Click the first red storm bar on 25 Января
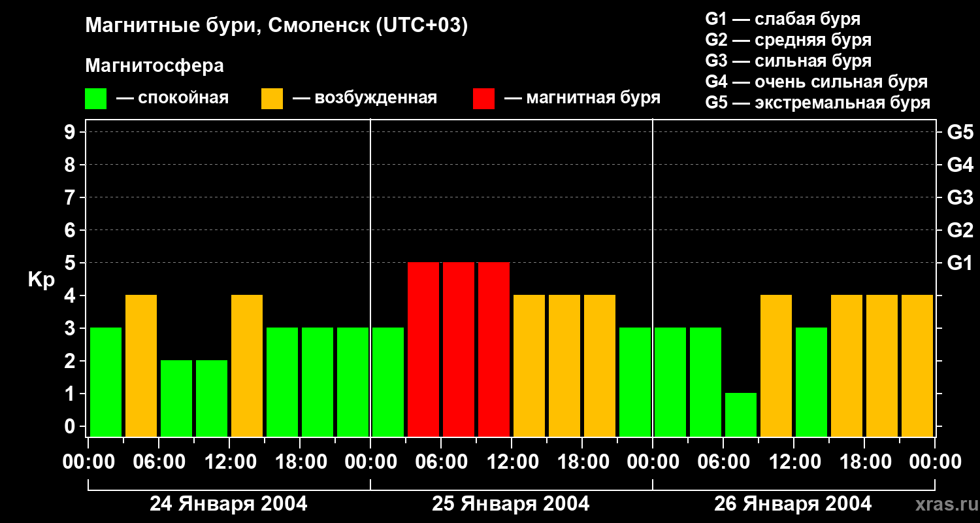980x523 pixels. [423, 349]
